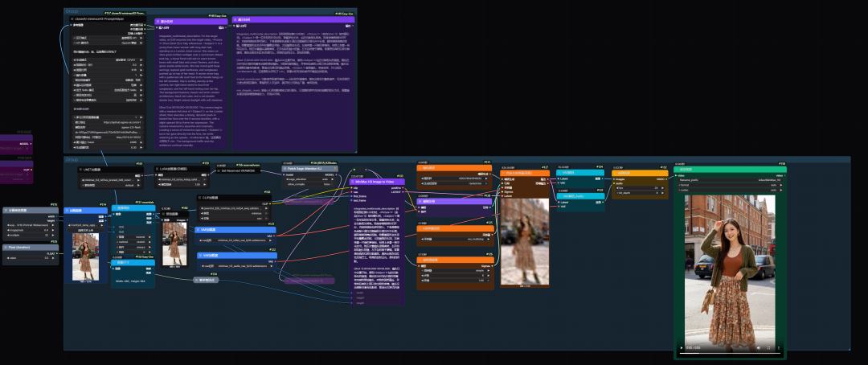The image size is (868, 365).
Task: Click the noise seed field in the orange noise node
Action: click(455, 179)
